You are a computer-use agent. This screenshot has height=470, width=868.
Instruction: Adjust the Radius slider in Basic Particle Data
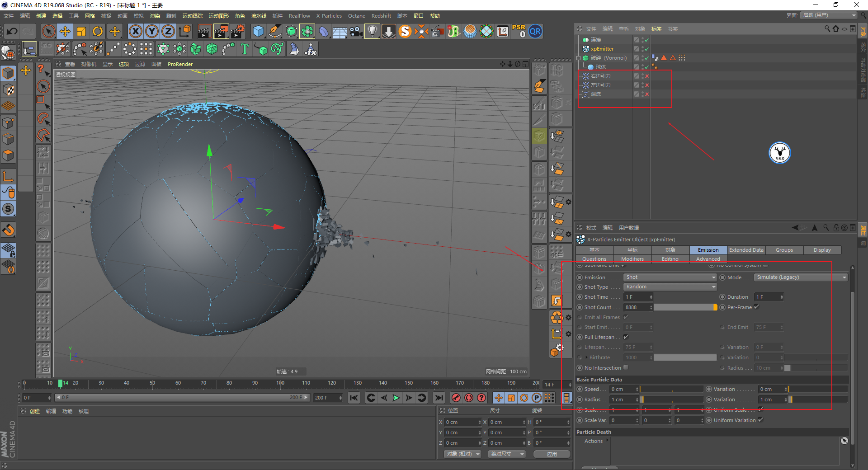671,399
